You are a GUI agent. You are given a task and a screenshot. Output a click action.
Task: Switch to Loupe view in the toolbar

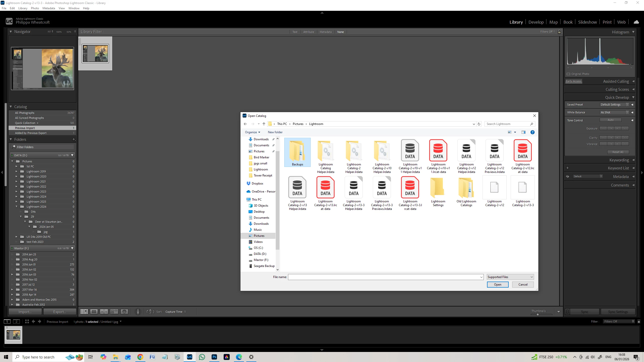(94, 312)
